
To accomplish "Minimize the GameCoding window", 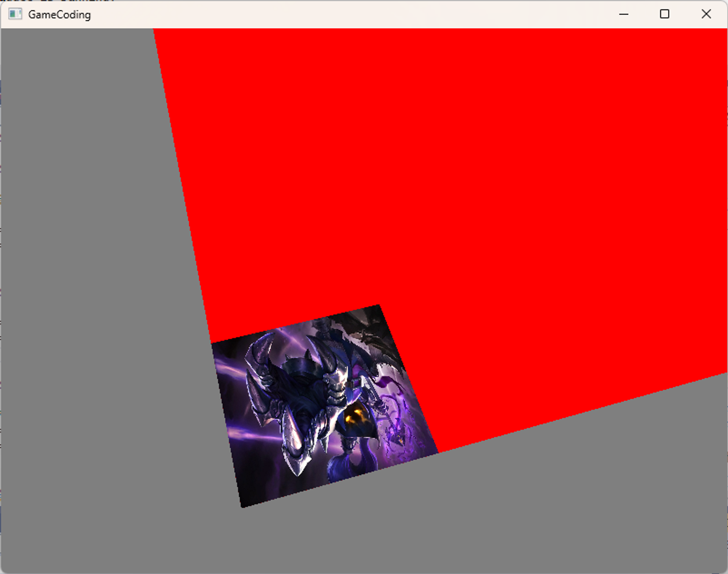I will (x=624, y=14).
